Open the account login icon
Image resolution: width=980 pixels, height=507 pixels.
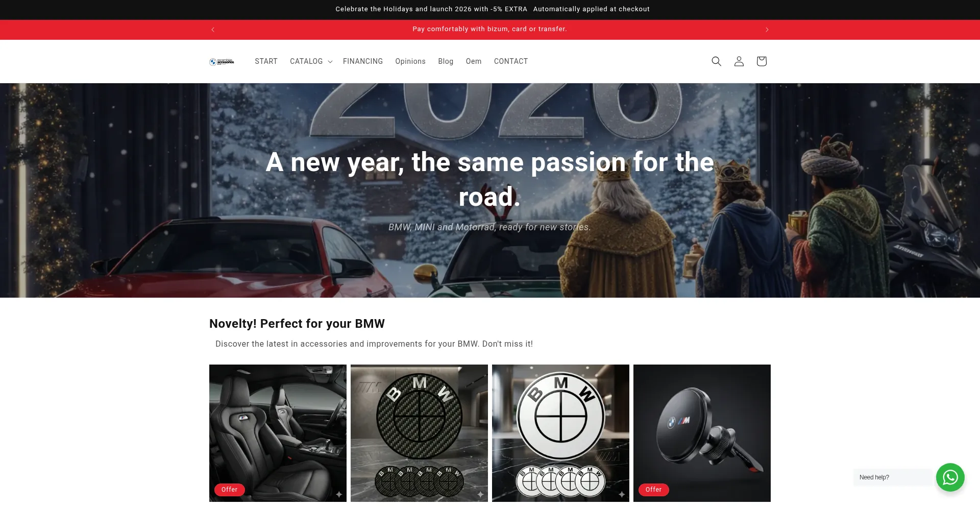(x=739, y=61)
